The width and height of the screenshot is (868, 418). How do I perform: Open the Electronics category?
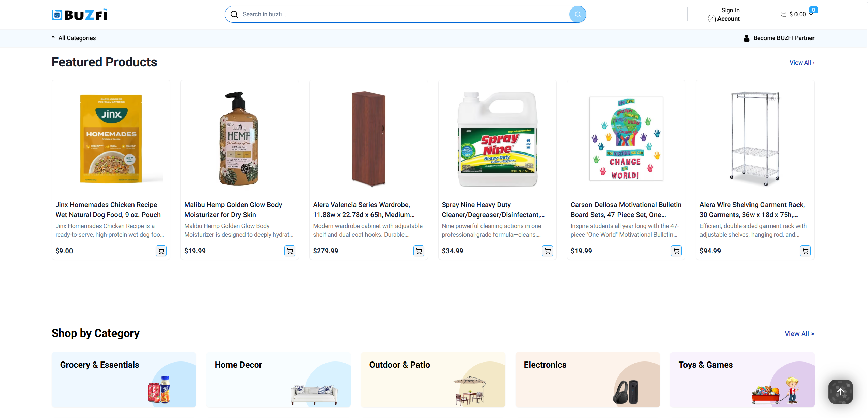[x=587, y=380]
